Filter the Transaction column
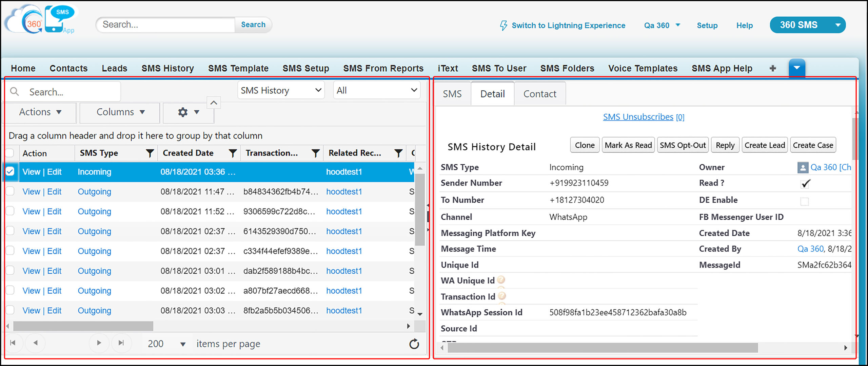 tap(315, 153)
